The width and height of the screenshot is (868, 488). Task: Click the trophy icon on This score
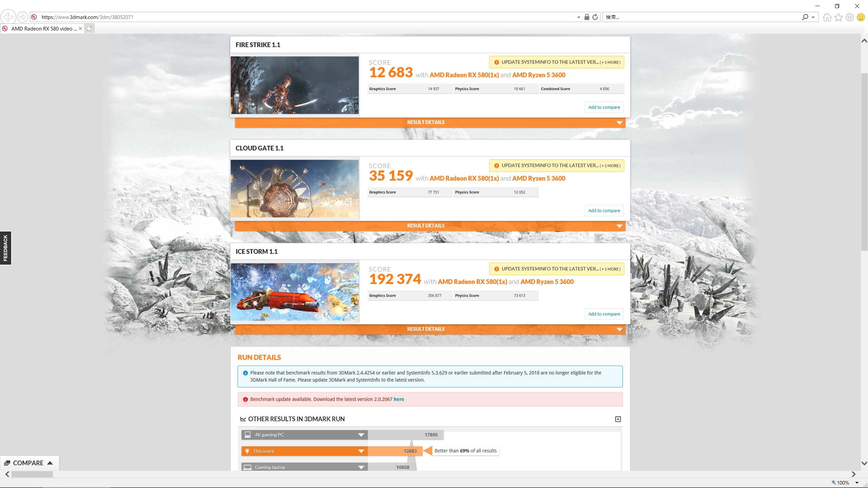click(247, 451)
